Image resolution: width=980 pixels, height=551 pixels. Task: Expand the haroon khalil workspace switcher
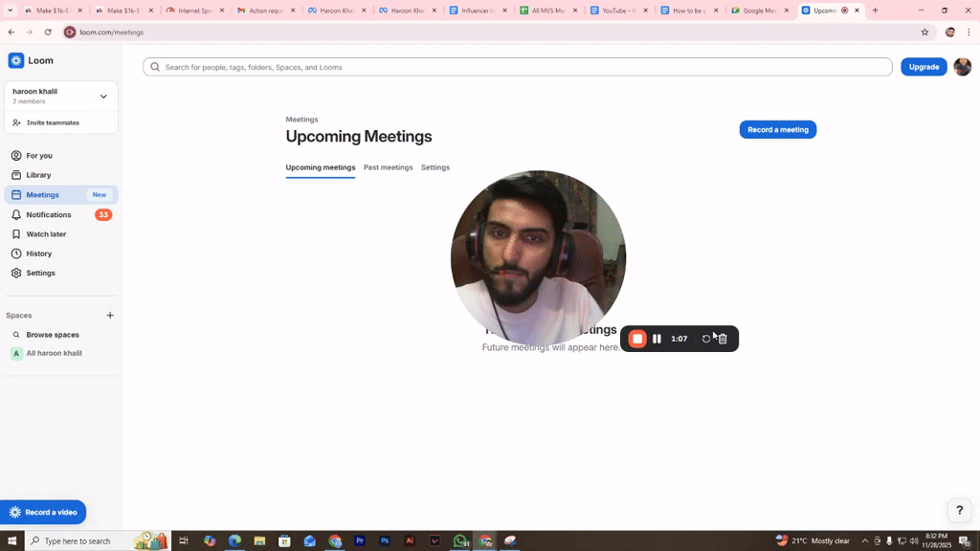[x=105, y=96]
